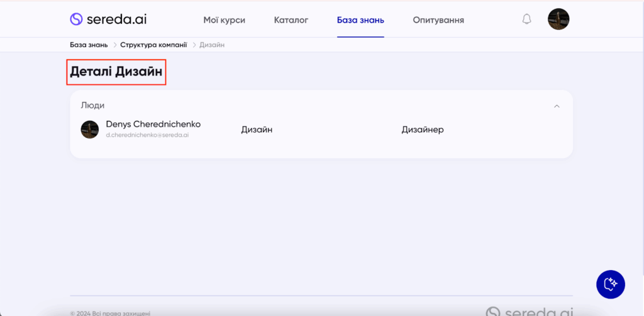The height and width of the screenshot is (316, 644).
Task: Open the Denys Cherednichenko name link
Action: tap(153, 124)
